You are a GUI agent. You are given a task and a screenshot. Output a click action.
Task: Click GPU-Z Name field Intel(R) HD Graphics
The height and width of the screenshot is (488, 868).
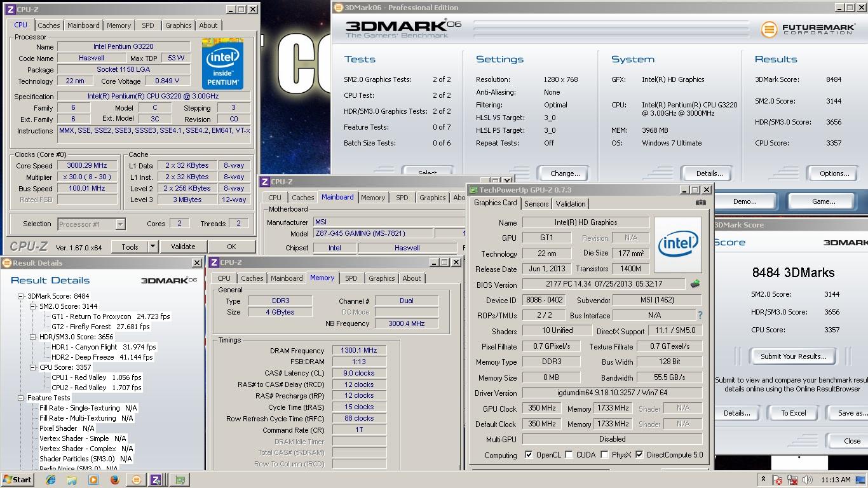586,222
